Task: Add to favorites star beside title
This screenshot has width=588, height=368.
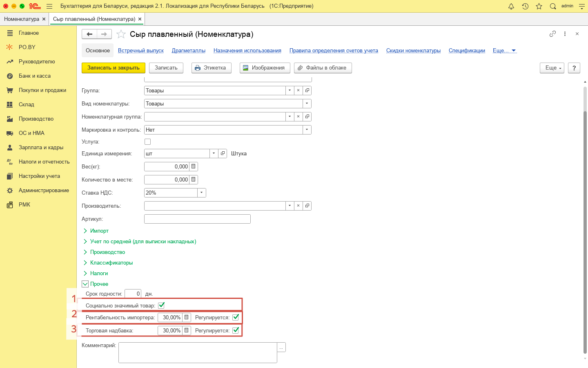Action: coord(121,34)
